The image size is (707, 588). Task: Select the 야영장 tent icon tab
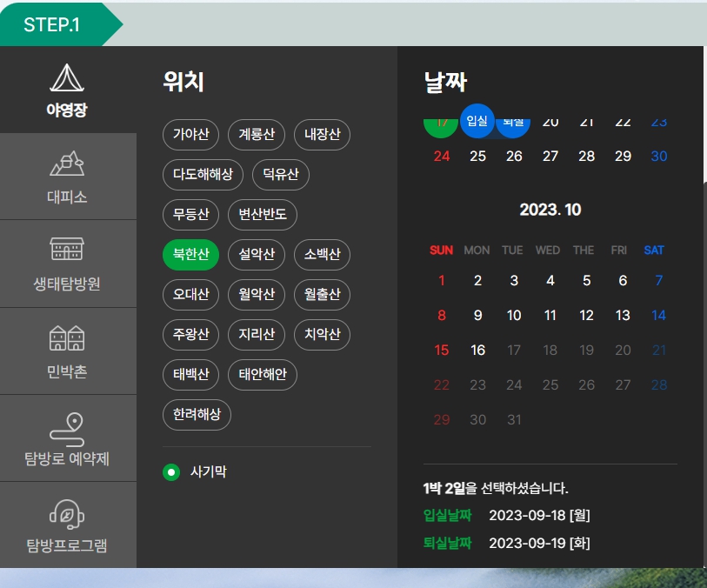pos(67,90)
